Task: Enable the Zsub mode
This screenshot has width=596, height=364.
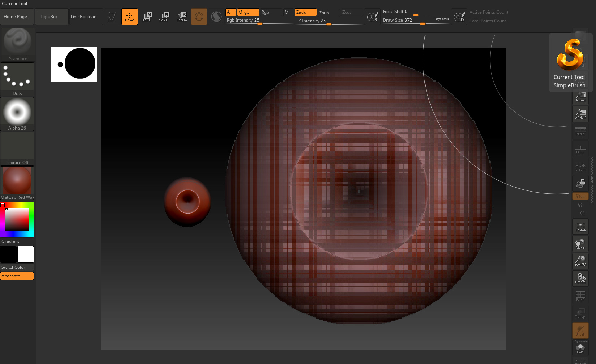Action: pos(328,13)
